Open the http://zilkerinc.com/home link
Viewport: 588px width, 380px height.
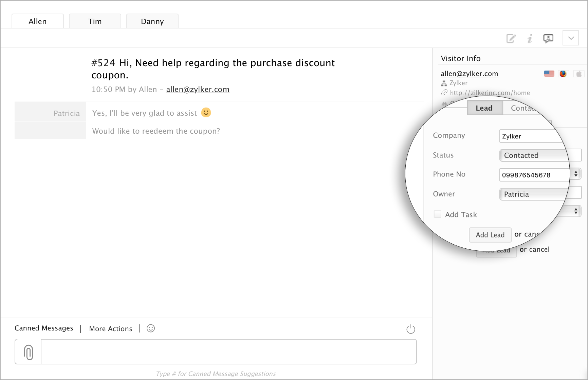[x=490, y=93]
